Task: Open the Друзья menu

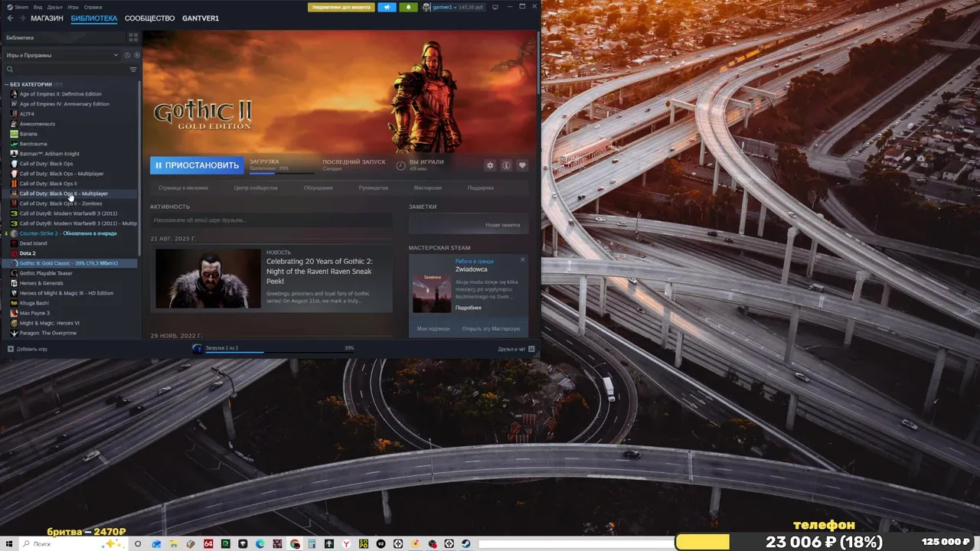Action: 54,7
